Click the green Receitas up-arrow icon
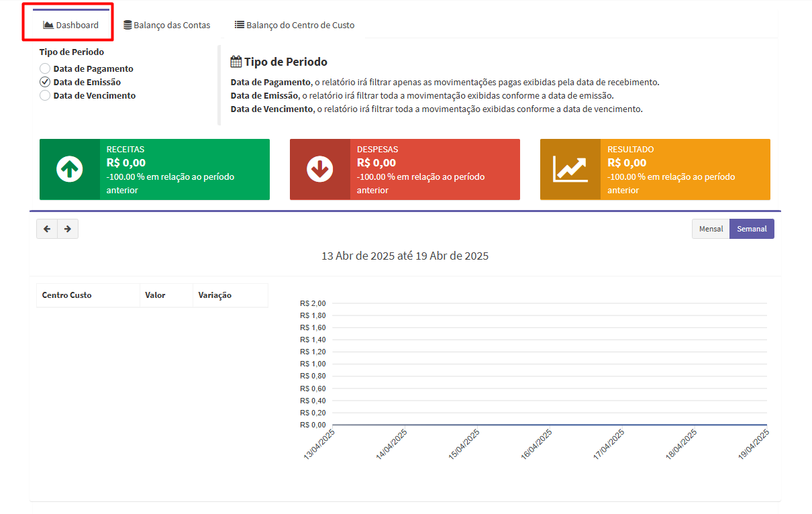 pyautogui.click(x=69, y=169)
